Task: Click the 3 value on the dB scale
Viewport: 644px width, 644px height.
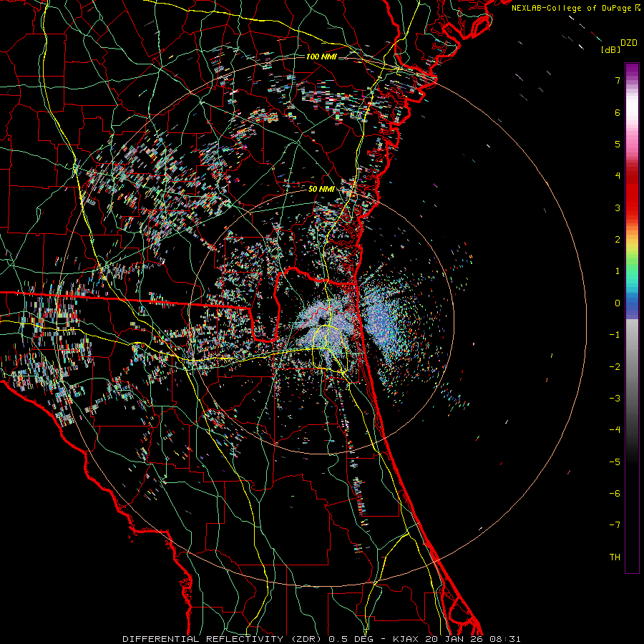Action: (x=618, y=208)
